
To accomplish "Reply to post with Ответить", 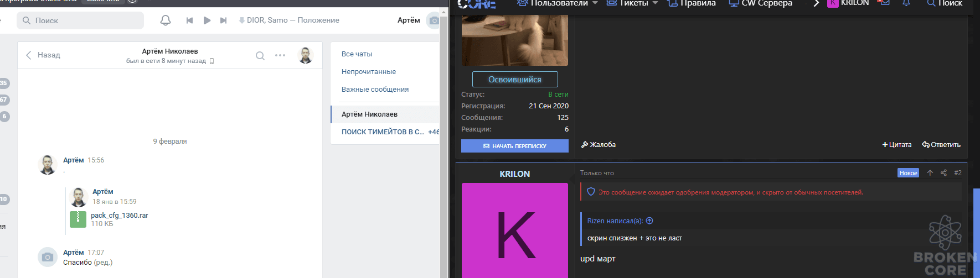I will tap(941, 145).
